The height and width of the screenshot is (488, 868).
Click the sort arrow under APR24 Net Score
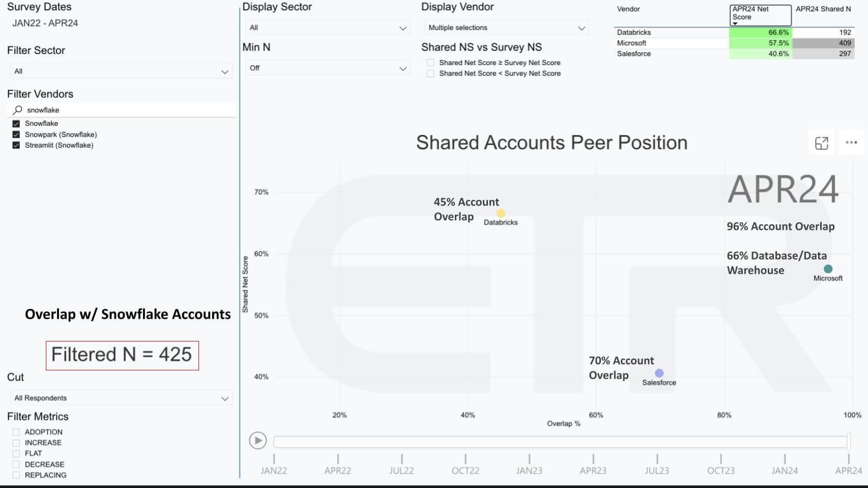[x=735, y=23]
